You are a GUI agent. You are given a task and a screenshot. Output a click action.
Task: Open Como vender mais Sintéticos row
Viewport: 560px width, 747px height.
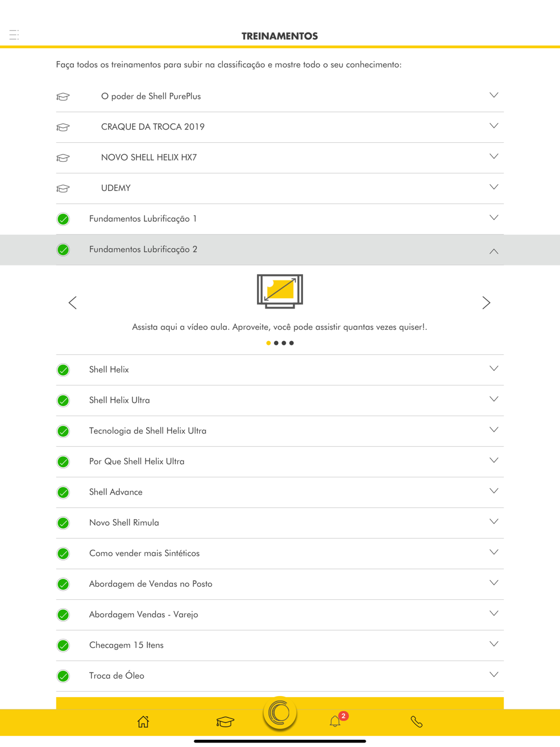(x=280, y=553)
